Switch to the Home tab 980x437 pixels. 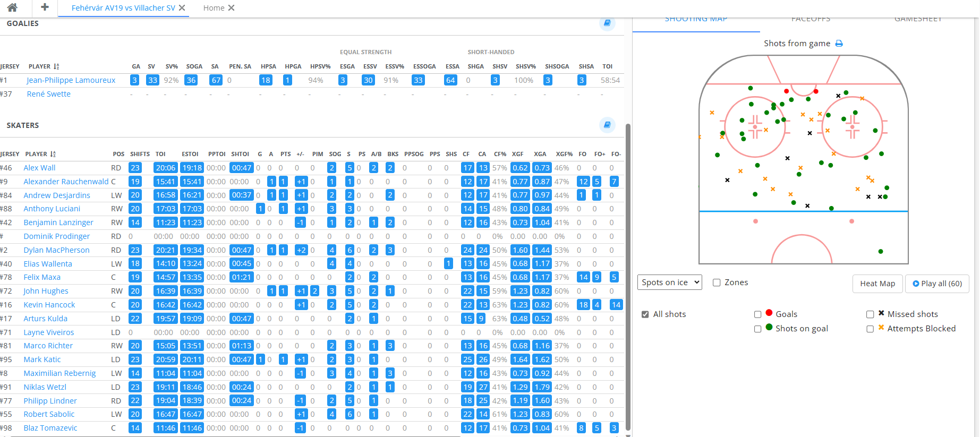(x=214, y=8)
